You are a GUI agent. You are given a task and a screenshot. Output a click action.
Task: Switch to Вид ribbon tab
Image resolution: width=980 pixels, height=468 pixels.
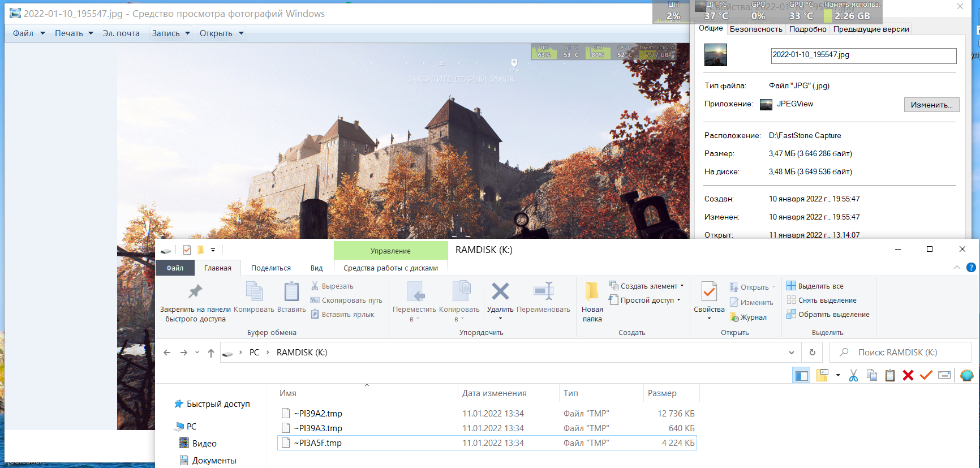coord(317,268)
